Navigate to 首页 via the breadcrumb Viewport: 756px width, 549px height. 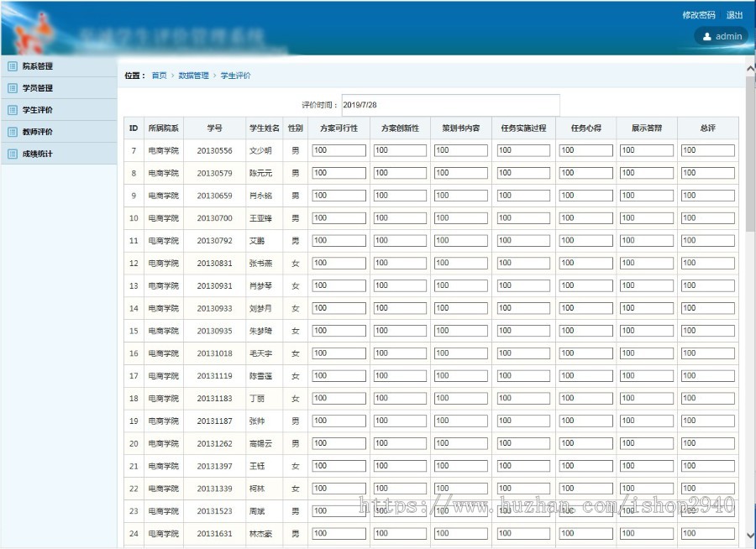[x=159, y=75]
